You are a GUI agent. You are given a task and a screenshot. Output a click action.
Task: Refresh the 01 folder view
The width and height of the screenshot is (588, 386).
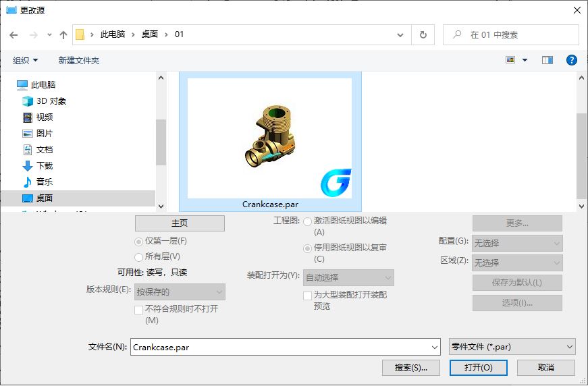(423, 35)
